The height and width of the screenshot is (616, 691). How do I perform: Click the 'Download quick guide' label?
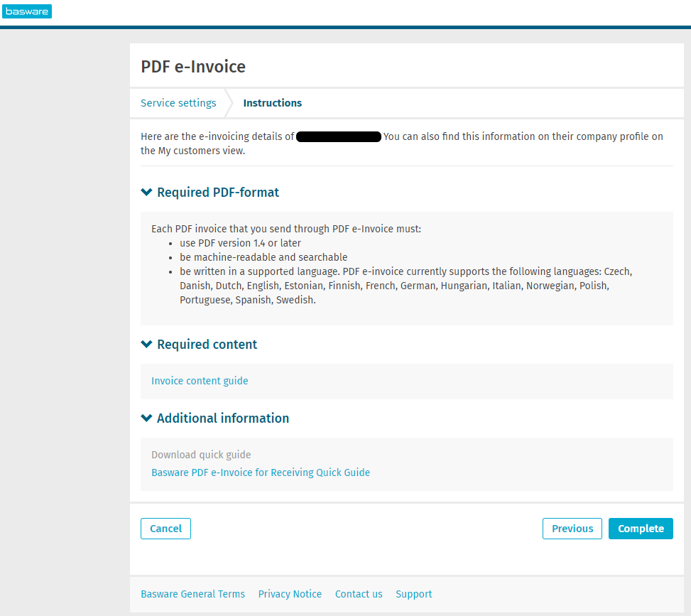pos(201,455)
